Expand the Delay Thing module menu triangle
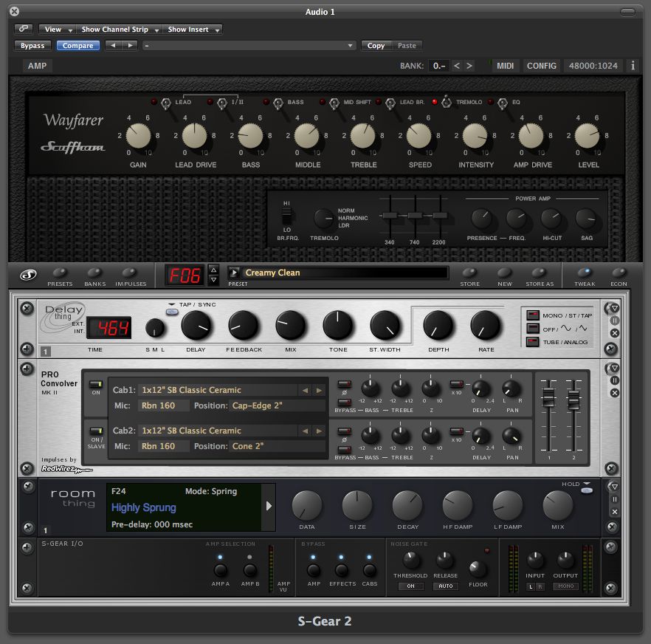Image resolution: width=651 pixels, height=644 pixels. coord(615,308)
